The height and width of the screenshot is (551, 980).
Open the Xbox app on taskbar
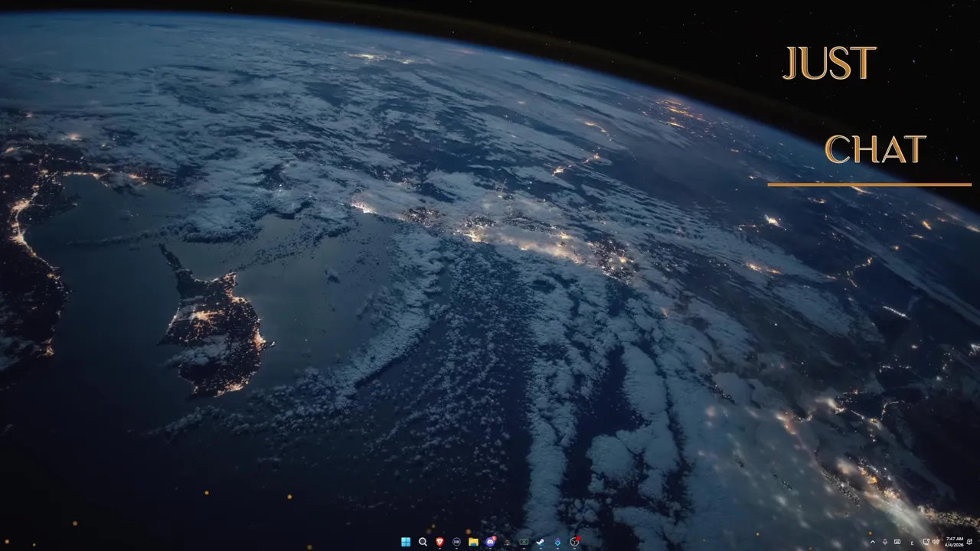coord(524,542)
